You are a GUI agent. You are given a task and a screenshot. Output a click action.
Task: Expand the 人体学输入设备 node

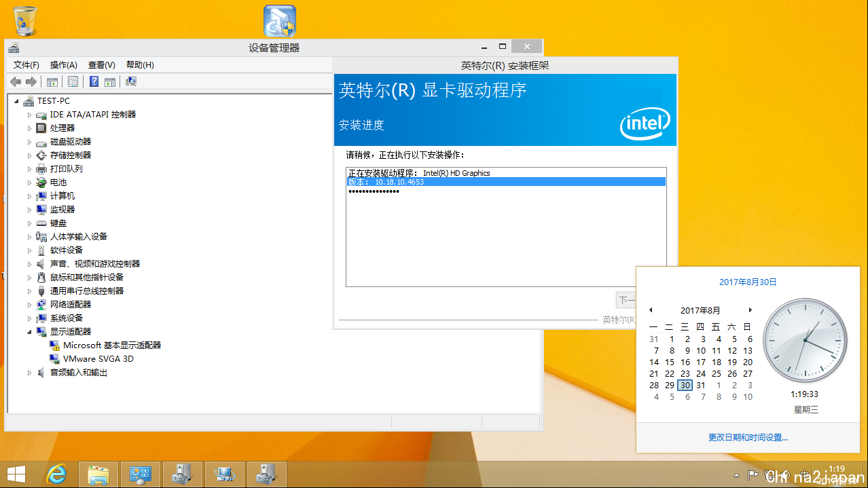[29, 237]
